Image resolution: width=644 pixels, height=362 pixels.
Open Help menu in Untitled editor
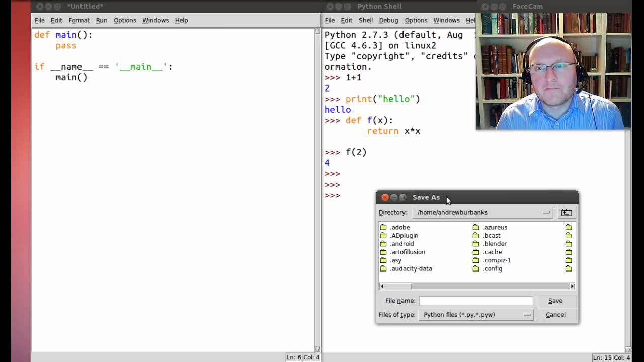tap(181, 20)
